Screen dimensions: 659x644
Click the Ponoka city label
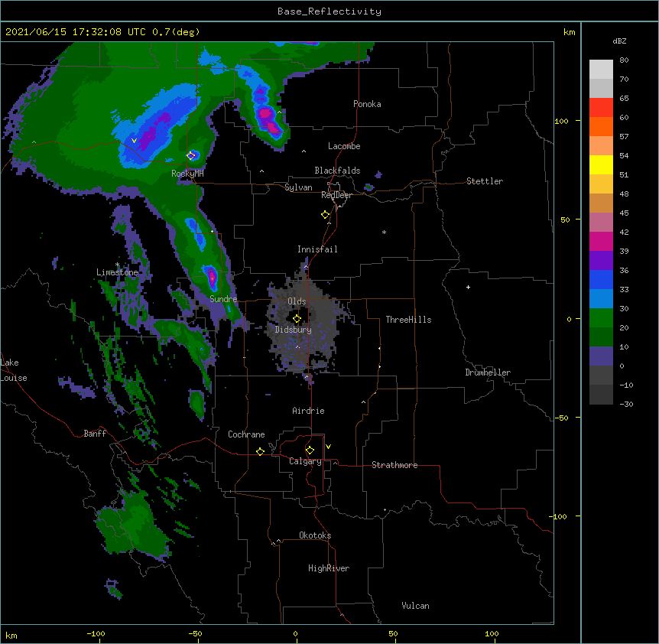tap(367, 104)
